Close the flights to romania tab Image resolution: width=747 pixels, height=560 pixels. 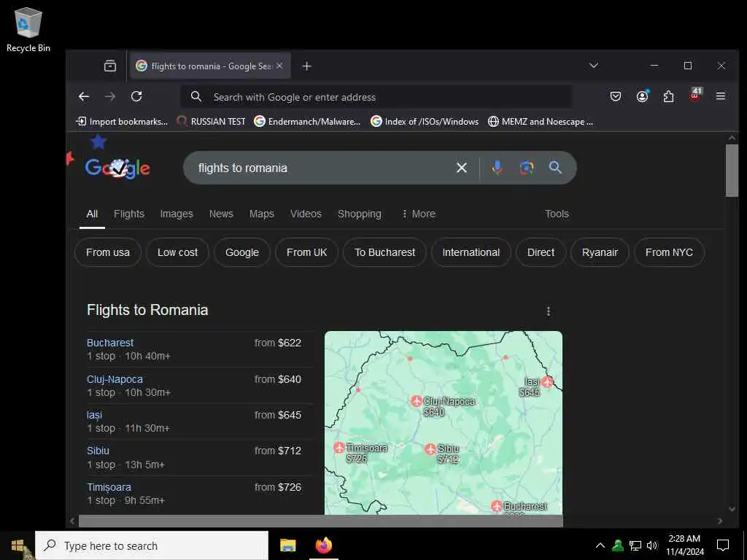tap(279, 66)
